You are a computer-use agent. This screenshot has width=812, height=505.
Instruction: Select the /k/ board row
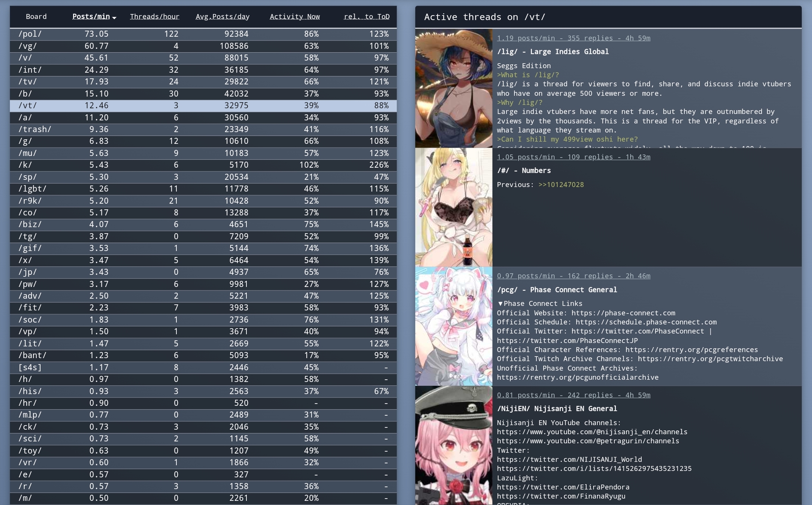point(203,165)
